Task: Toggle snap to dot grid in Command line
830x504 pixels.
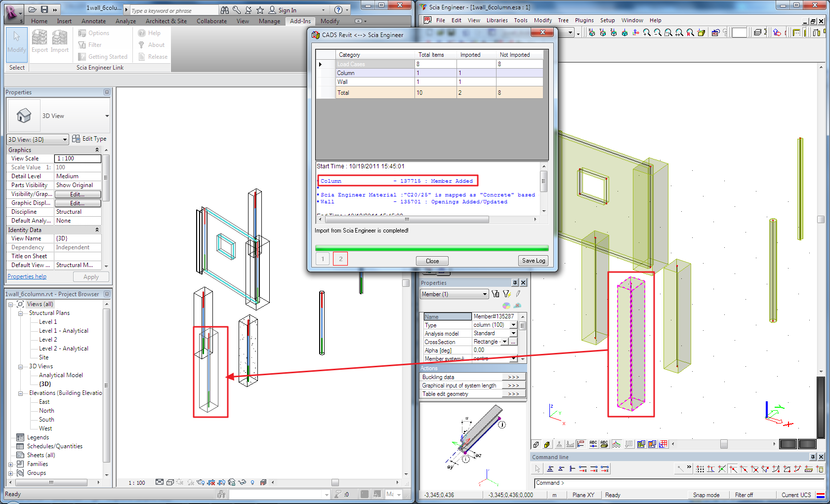Action: click(x=700, y=469)
